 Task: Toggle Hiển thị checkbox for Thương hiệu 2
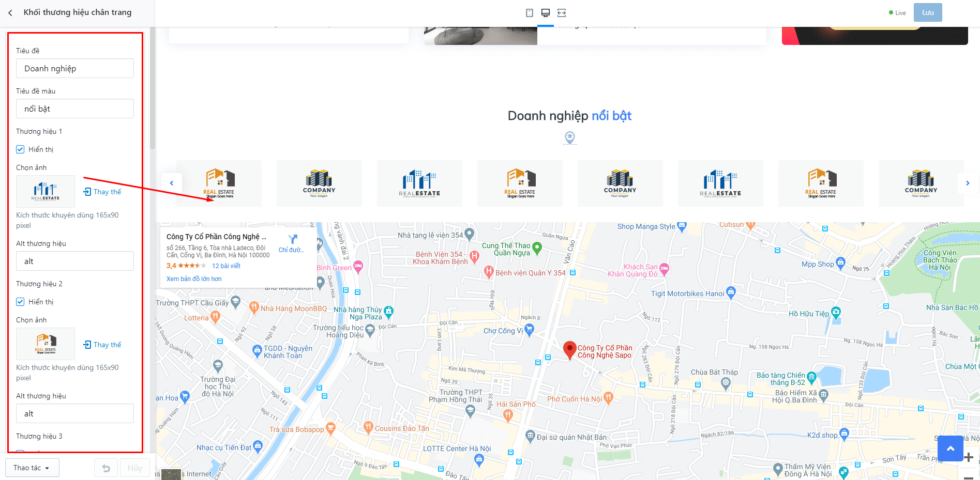pyautogui.click(x=20, y=302)
